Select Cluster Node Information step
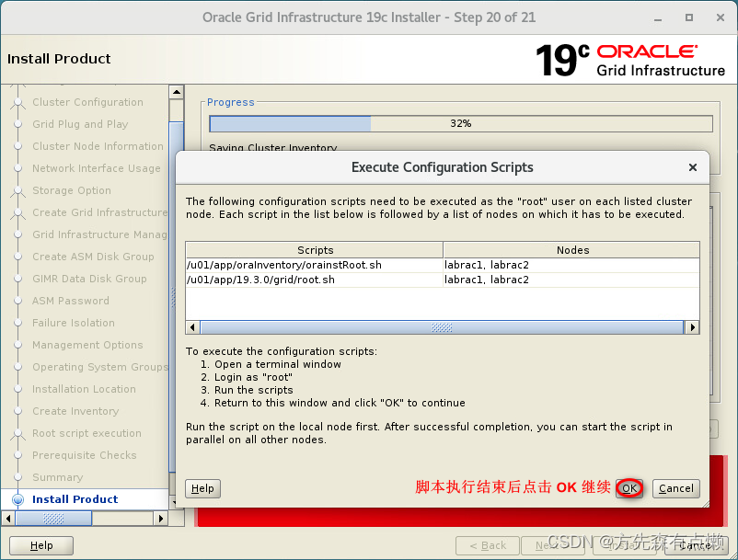Screen dimensions: 738x560 click(x=98, y=146)
